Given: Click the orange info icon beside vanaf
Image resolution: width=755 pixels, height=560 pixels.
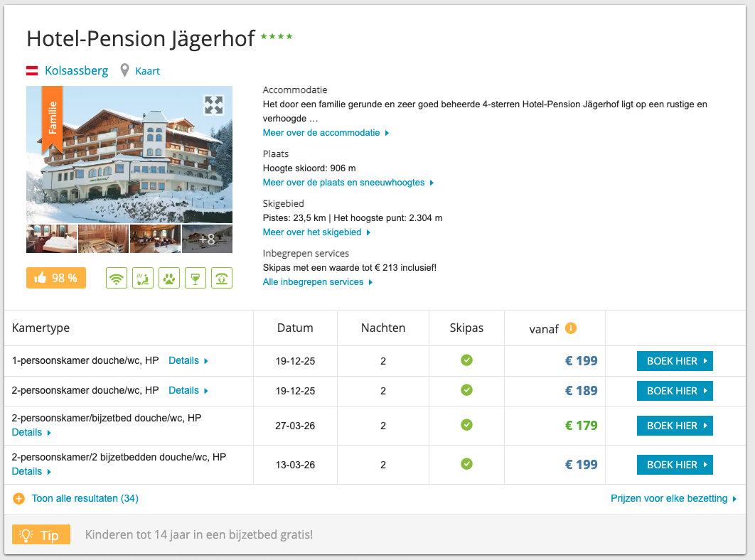Looking at the screenshot, I should [570, 328].
